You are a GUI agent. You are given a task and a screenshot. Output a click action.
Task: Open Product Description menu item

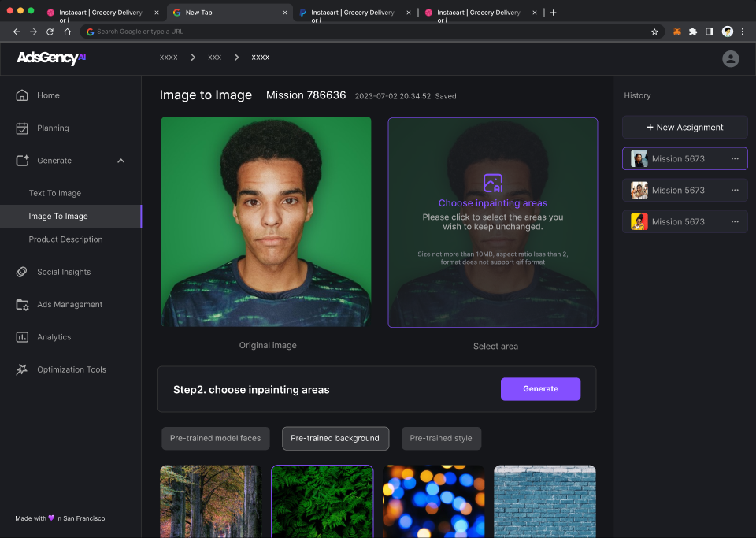click(65, 239)
